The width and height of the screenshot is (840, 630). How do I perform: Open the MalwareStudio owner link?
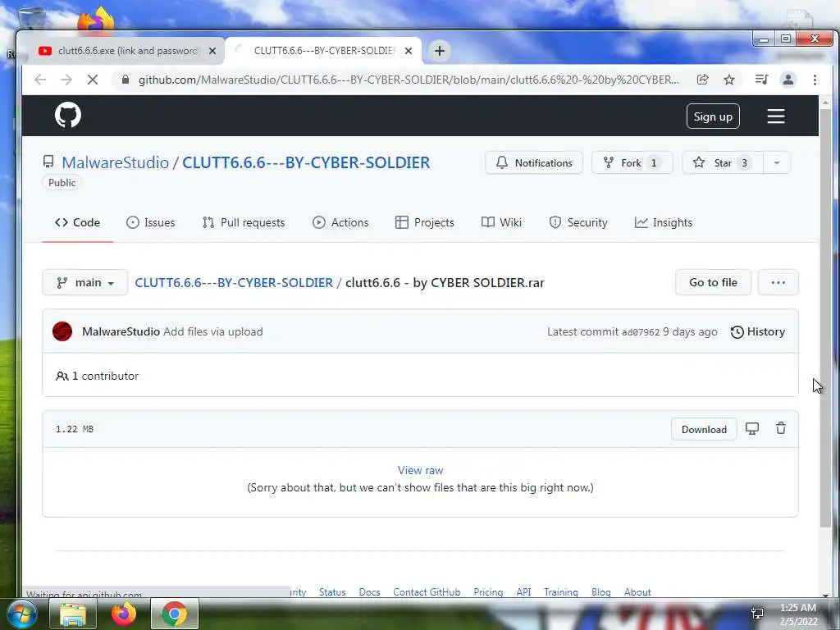click(x=115, y=162)
